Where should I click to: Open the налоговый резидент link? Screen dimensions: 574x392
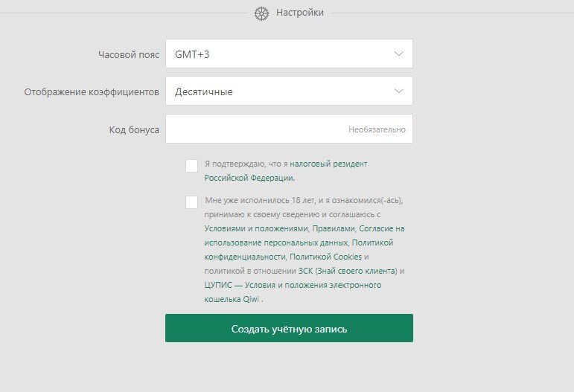point(328,164)
